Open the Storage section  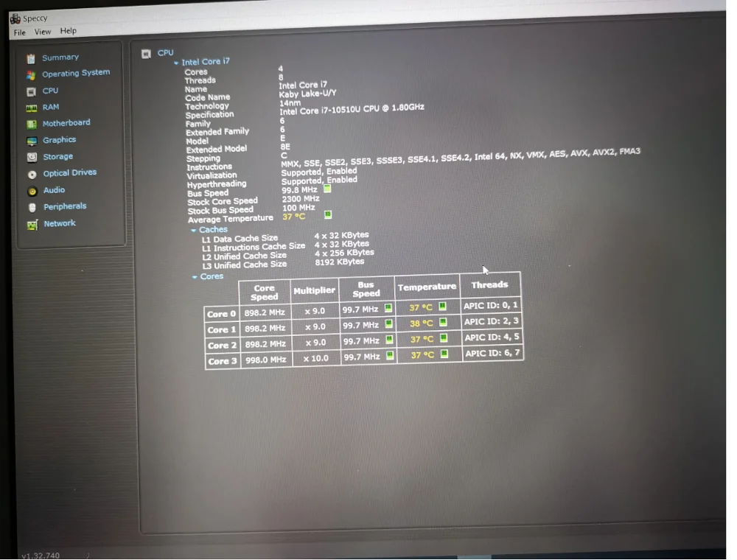[57, 157]
